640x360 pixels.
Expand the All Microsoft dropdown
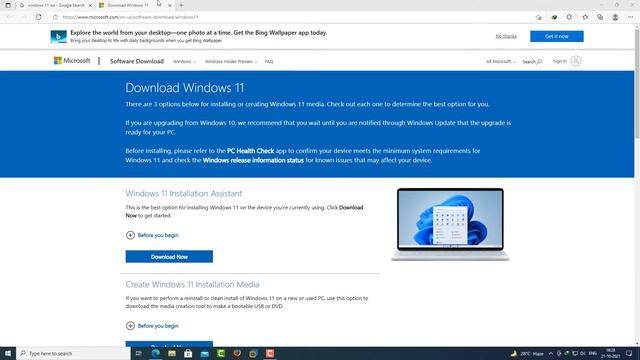tap(500, 62)
